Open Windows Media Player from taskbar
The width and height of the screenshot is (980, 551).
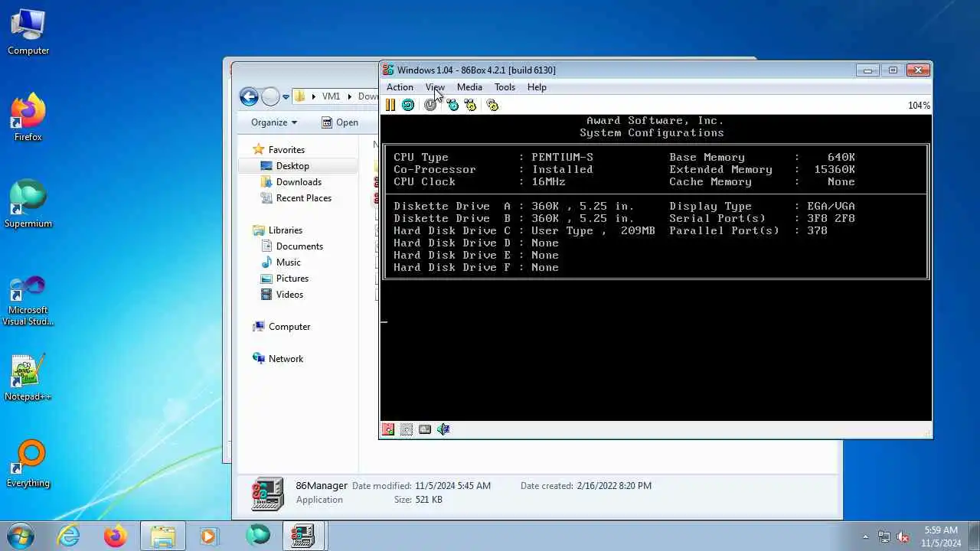pos(209,536)
